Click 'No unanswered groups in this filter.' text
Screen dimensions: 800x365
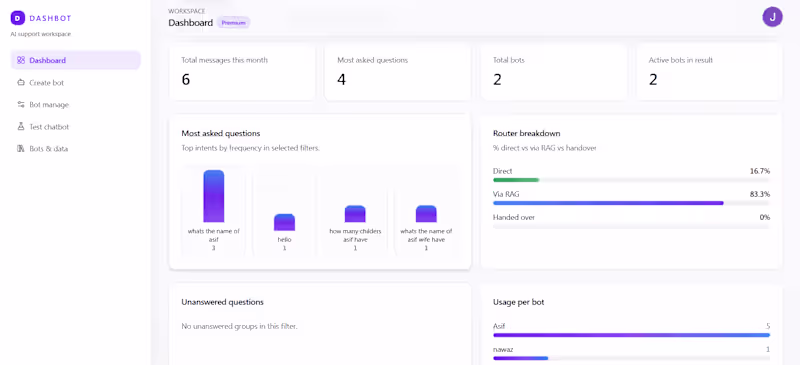239,326
